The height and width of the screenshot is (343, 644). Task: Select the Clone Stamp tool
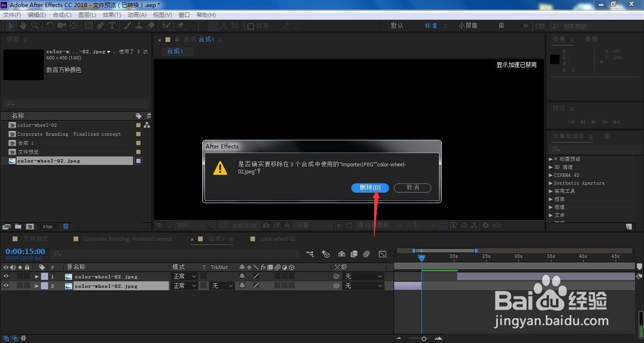[140, 26]
